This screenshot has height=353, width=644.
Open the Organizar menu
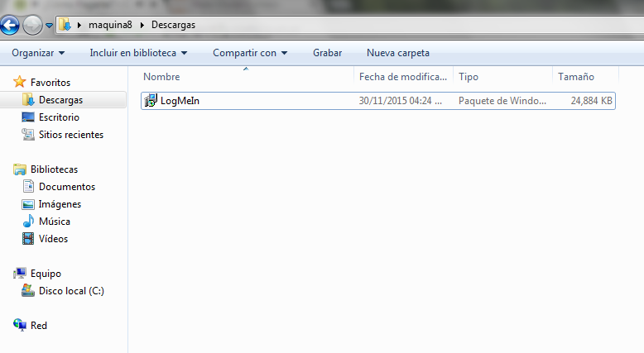click(x=38, y=53)
